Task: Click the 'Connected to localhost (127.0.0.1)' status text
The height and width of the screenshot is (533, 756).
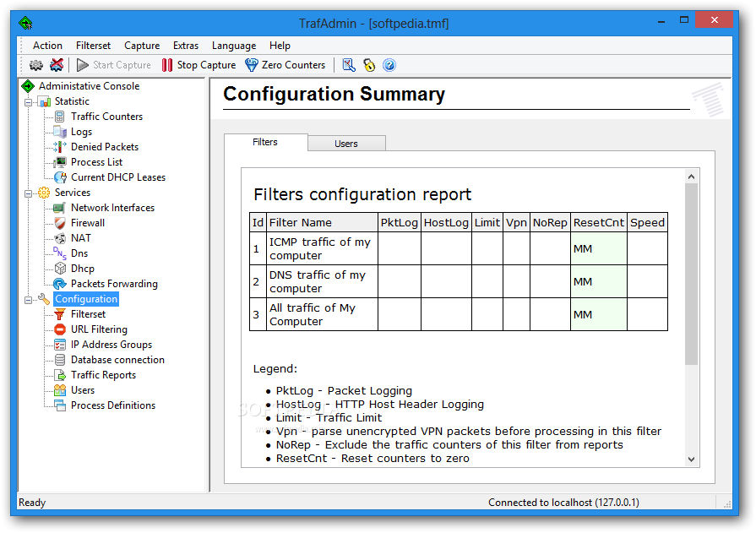Action: click(x=563, y=503)
